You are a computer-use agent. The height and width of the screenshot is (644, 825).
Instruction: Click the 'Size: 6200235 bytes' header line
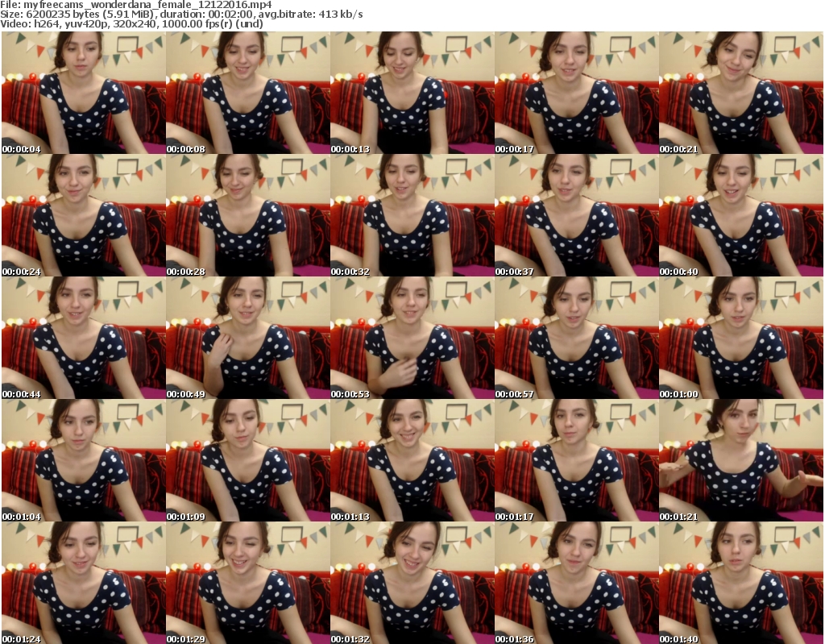[x=181, y=15]
